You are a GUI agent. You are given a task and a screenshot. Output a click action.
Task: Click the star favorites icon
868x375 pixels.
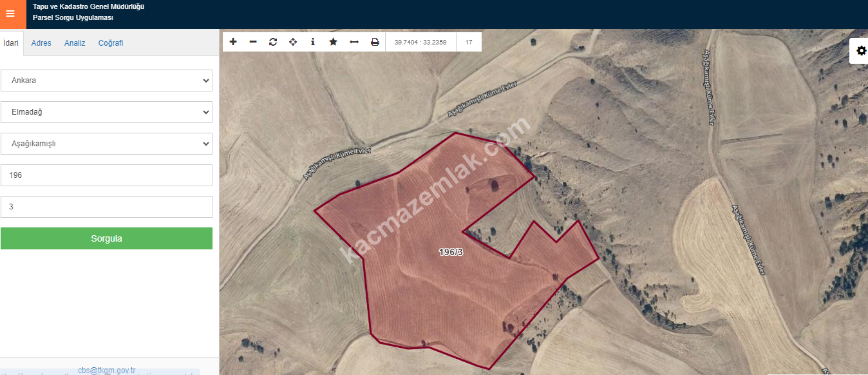pos(333,42)
